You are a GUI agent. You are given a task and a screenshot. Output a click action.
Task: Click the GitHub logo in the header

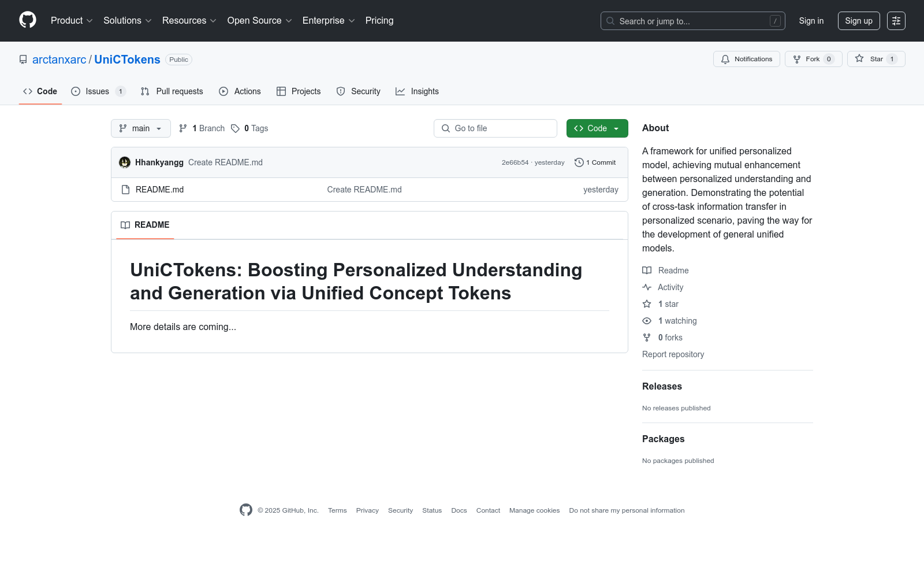[x=28, y=20]
